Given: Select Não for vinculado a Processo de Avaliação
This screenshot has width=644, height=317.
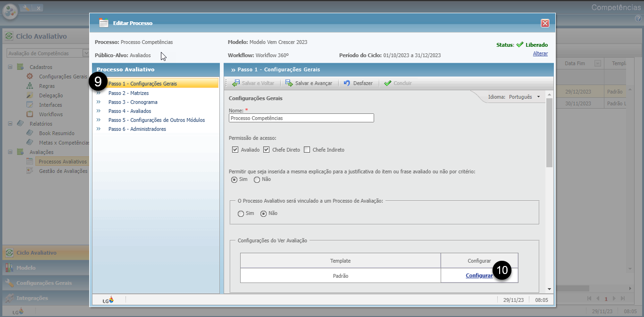Looking at the screenshot, I should [x=264, y=214].
